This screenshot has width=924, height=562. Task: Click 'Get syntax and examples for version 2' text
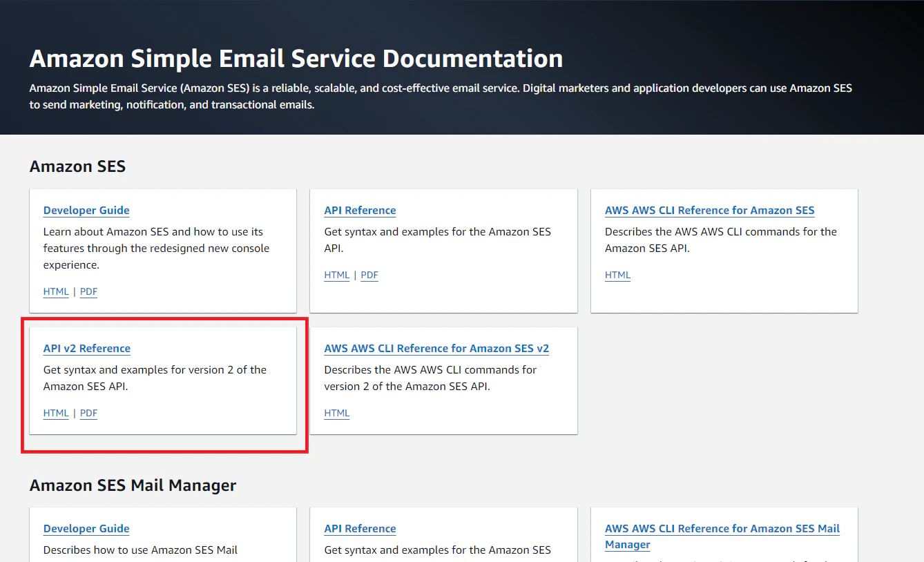(x=155, y=378)
